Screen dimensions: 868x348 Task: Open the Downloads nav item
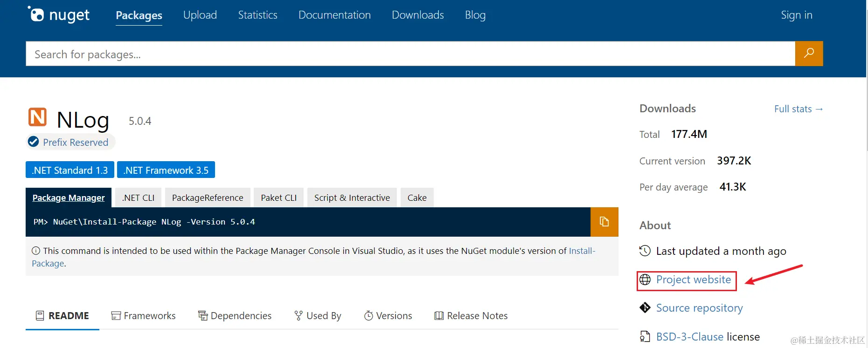click(x=418, y=15)
